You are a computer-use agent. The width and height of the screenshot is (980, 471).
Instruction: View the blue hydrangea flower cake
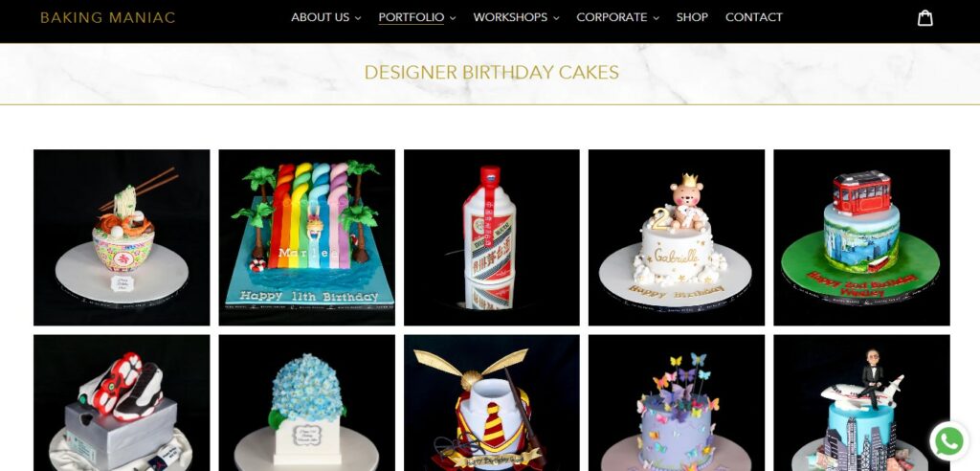tap(307, 403)
